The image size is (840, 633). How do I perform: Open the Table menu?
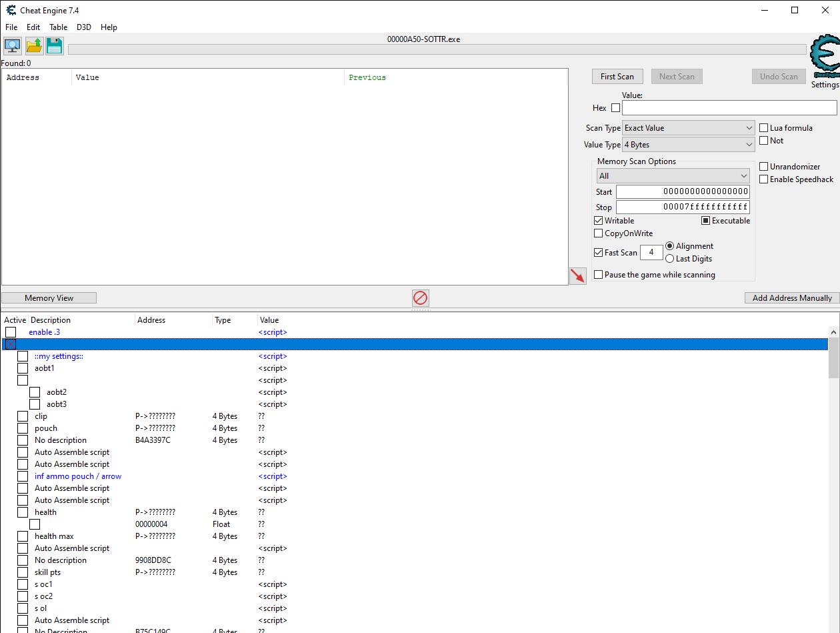point(58,27)
